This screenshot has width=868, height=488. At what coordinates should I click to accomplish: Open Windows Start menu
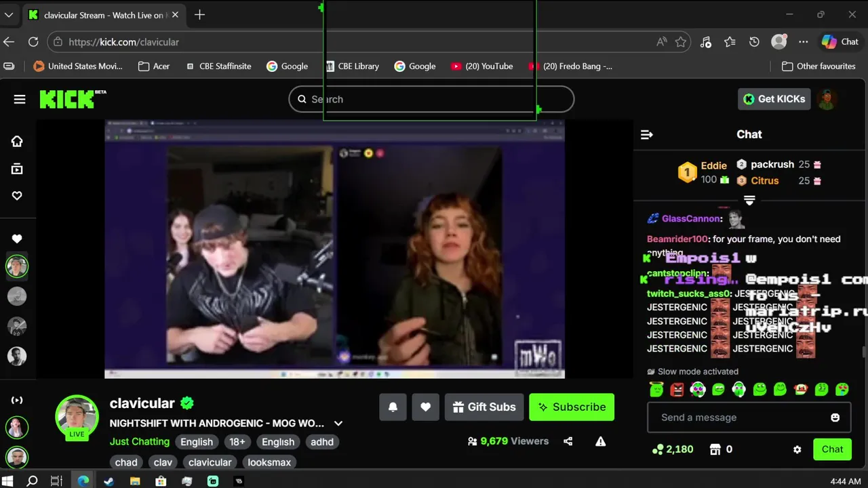(8, 481)
